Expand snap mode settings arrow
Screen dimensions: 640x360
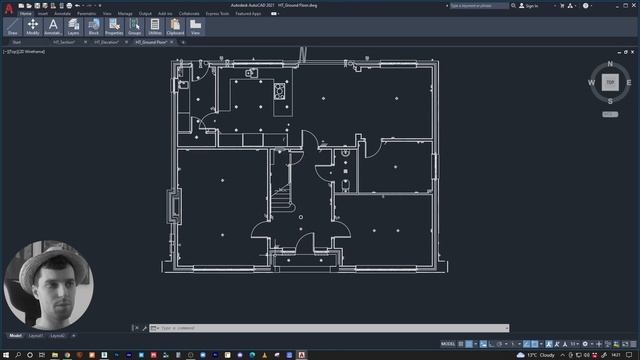click(476, 344)
